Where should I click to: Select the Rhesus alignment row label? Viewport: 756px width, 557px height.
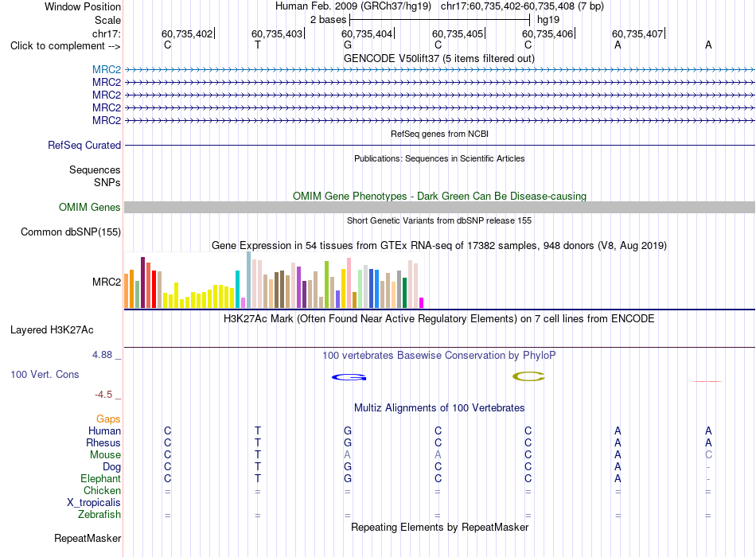[x=103, y=442]
